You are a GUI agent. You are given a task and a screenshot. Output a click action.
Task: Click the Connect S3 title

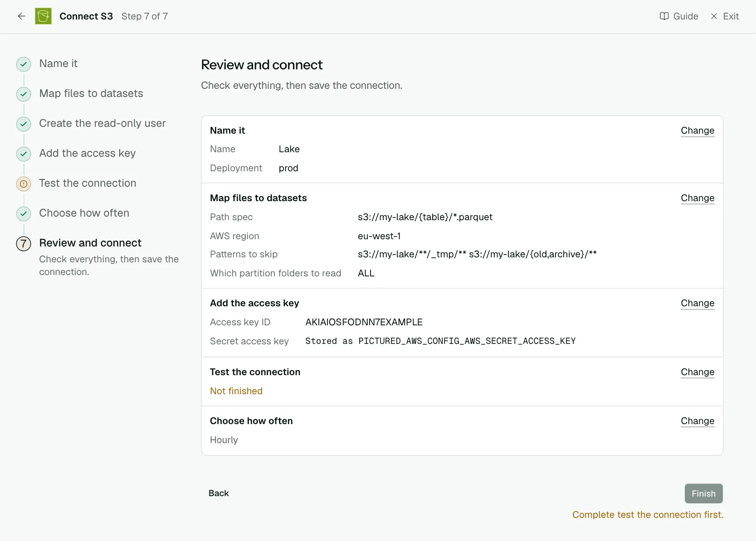(86, 16)
